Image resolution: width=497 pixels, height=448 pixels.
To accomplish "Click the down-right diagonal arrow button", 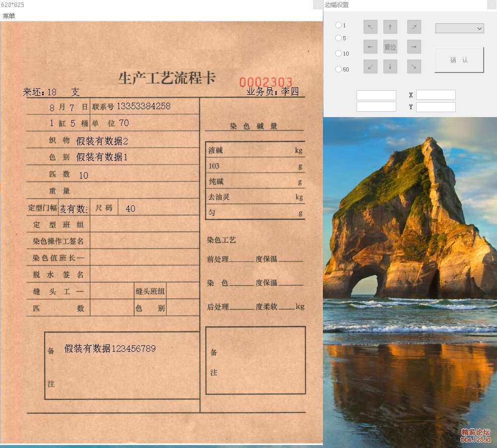I will coord(414,66).
